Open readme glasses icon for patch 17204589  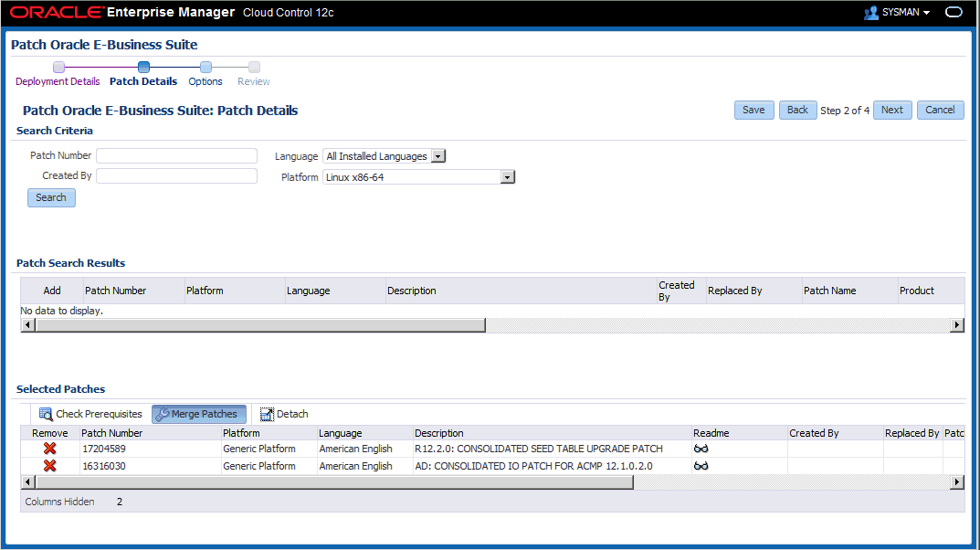pos(701,449)
